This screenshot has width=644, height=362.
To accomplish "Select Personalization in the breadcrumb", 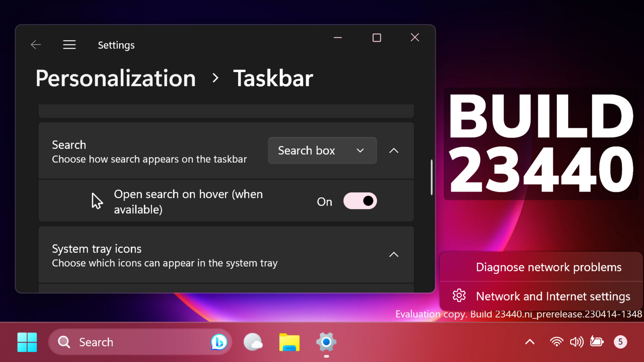I will 115,78.
